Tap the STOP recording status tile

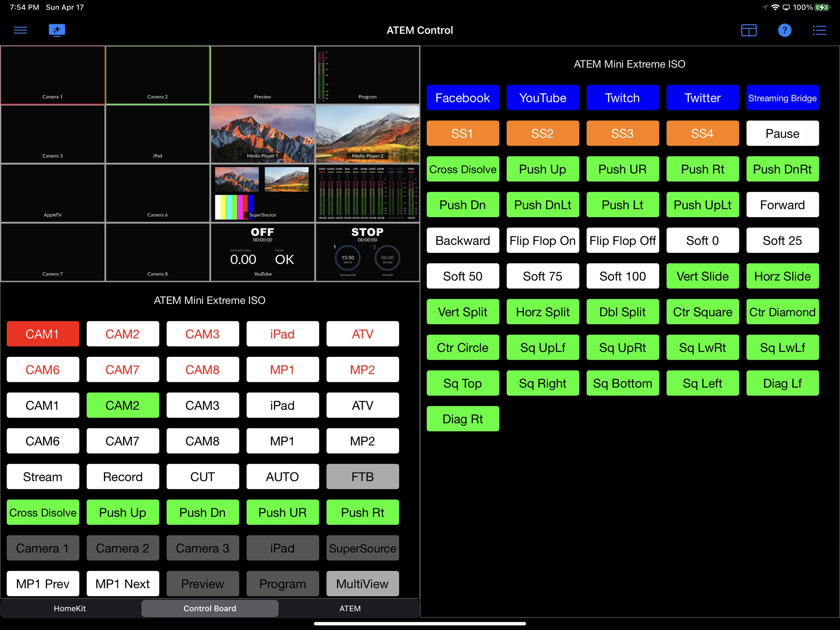point(368,252)
